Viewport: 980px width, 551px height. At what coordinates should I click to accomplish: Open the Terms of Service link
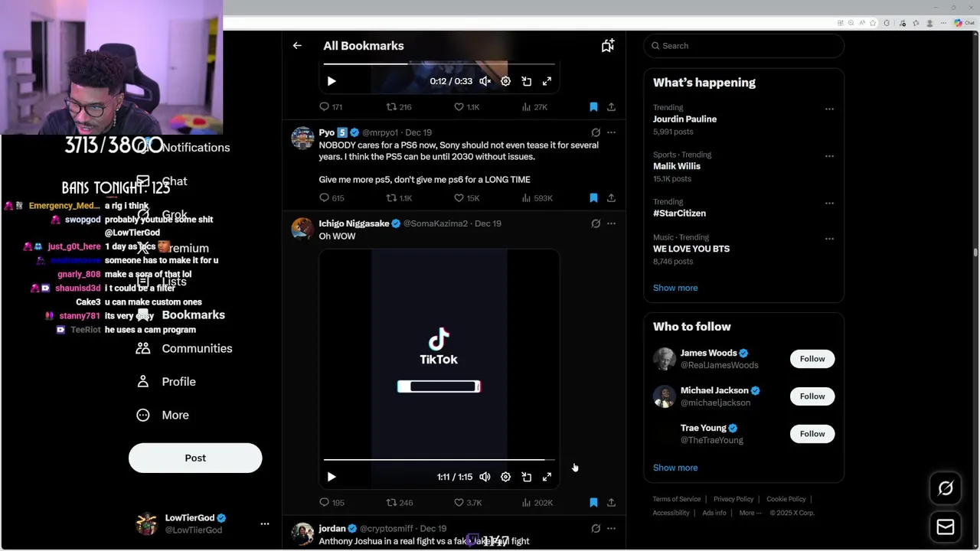tap(677, 499)
